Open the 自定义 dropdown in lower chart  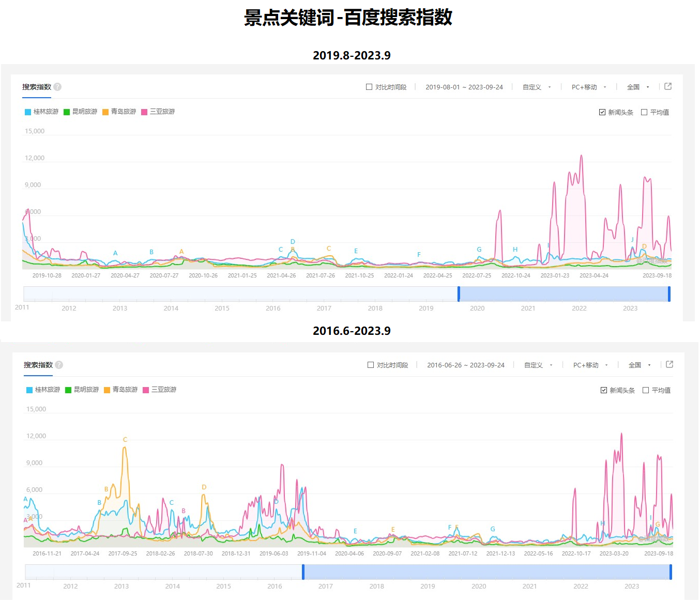pos(538,365)
